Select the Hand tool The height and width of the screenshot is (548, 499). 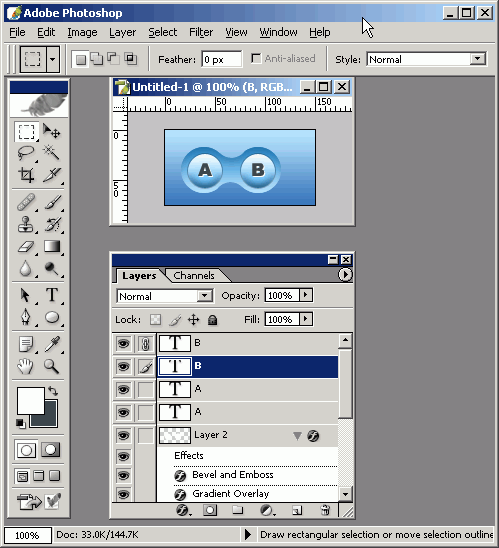pyautogui.click(x=26, y=366)
